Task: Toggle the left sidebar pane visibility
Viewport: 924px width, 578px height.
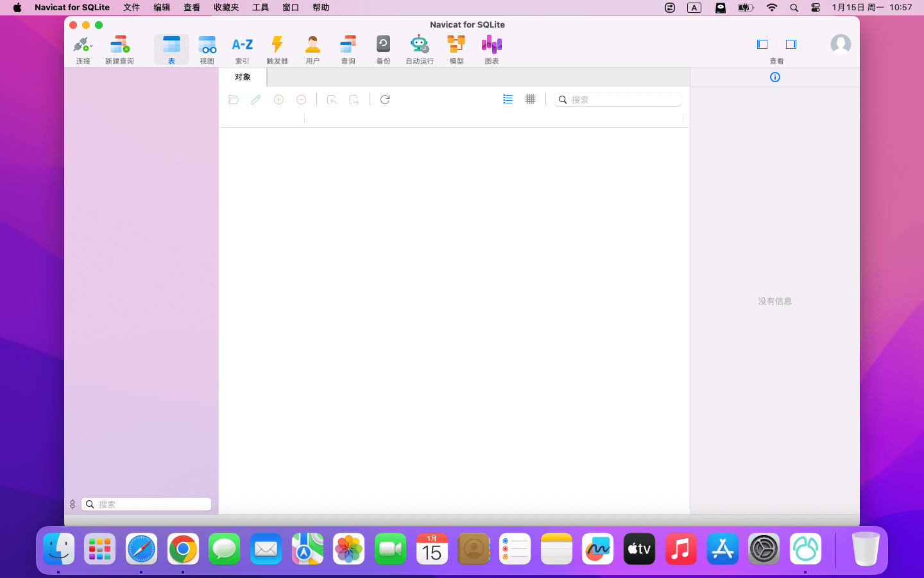Action: (762, 44)
